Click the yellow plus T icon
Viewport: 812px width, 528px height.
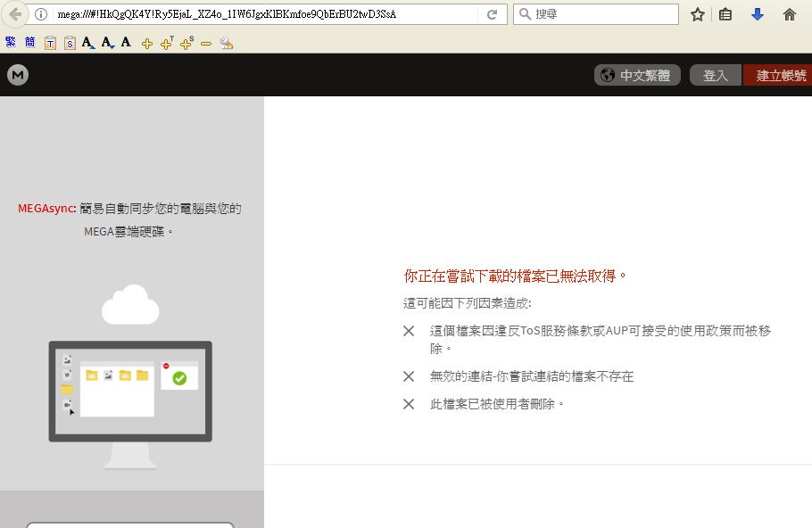[x=167, y=43]
